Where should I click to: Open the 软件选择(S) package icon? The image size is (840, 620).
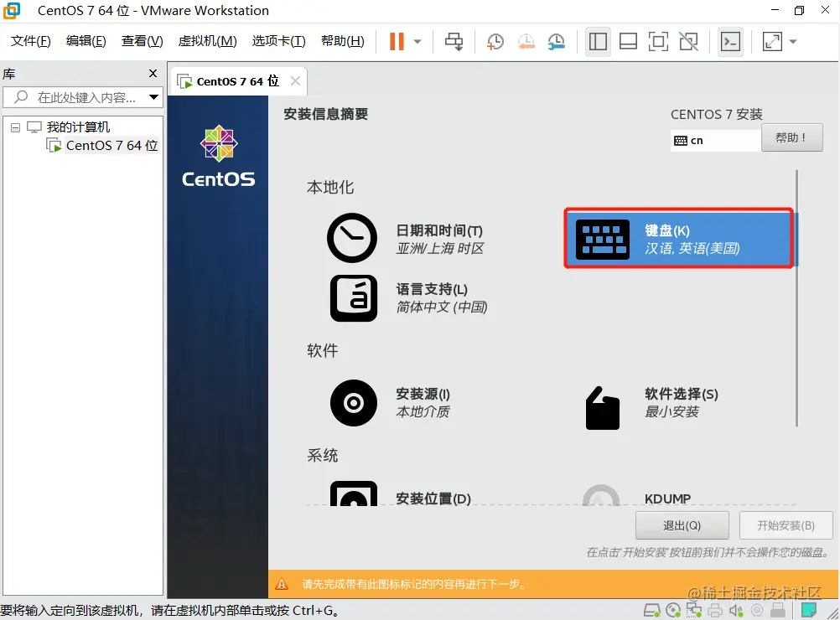(x=603, y=408)
